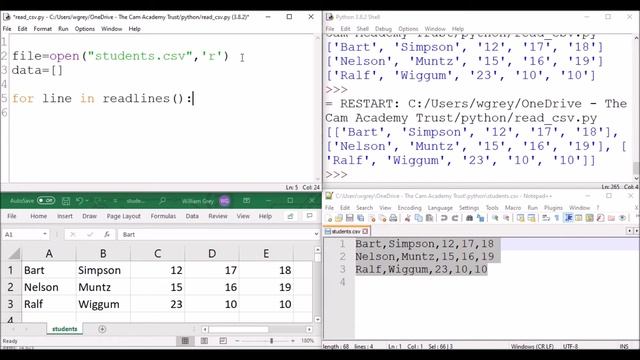Viewport: 640px width, 360px height.
Task: Click Zoom In icon in Notepad++
Action: tap(495, 218)
